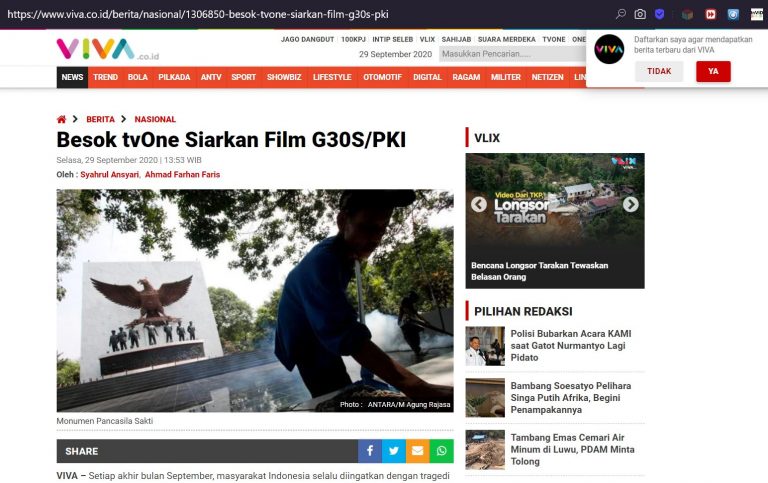Screen dimensions: 768x483
Task: Open the MILITER menu tab
Action: click(x=506, y=77)
